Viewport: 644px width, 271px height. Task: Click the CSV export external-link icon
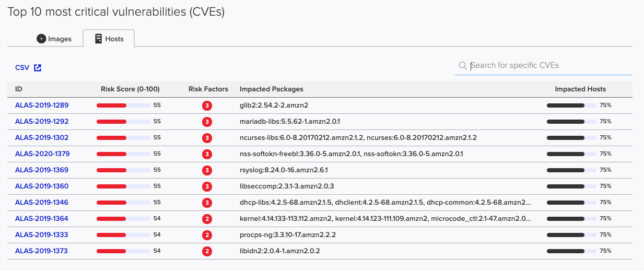coord(38,68)
